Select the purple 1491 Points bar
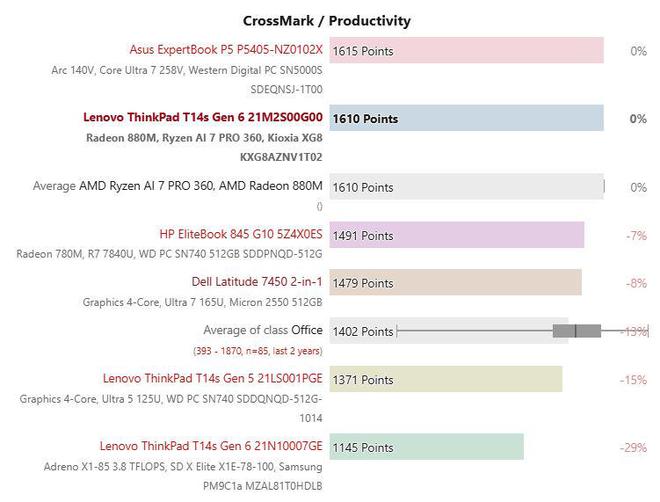660x502 pixels. [x=457, y=235]
